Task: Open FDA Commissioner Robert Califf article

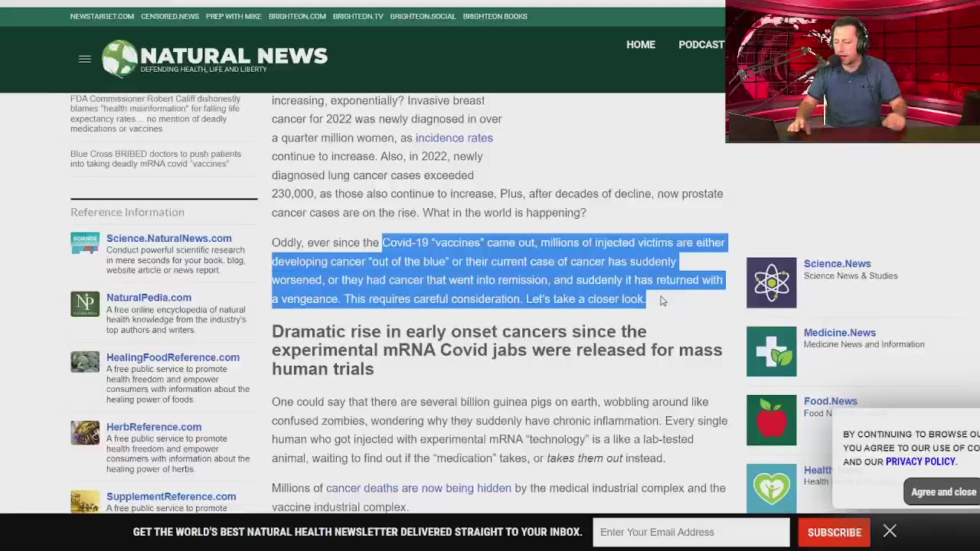Action: coord(155,113)
